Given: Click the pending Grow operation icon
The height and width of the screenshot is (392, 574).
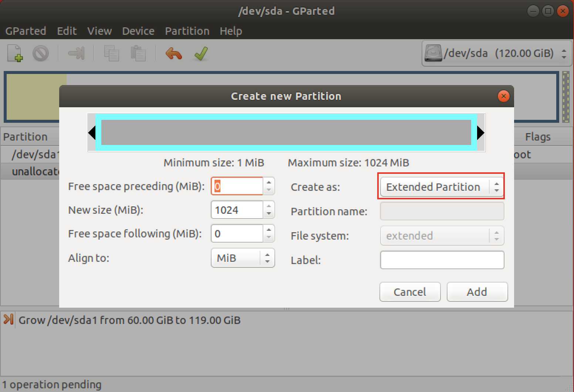Looking at the screenshot, I should pyautogui.click(x=8, y=319).
